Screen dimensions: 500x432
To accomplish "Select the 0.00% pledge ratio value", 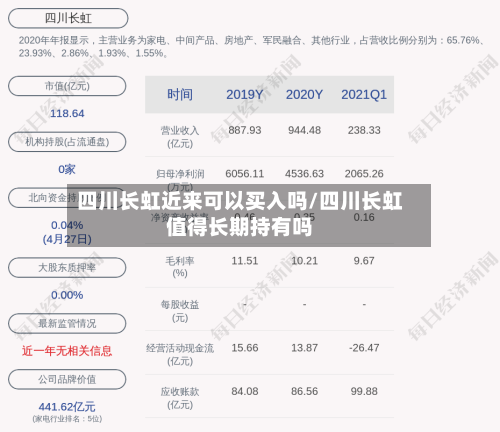I will (x=67, y=295).
